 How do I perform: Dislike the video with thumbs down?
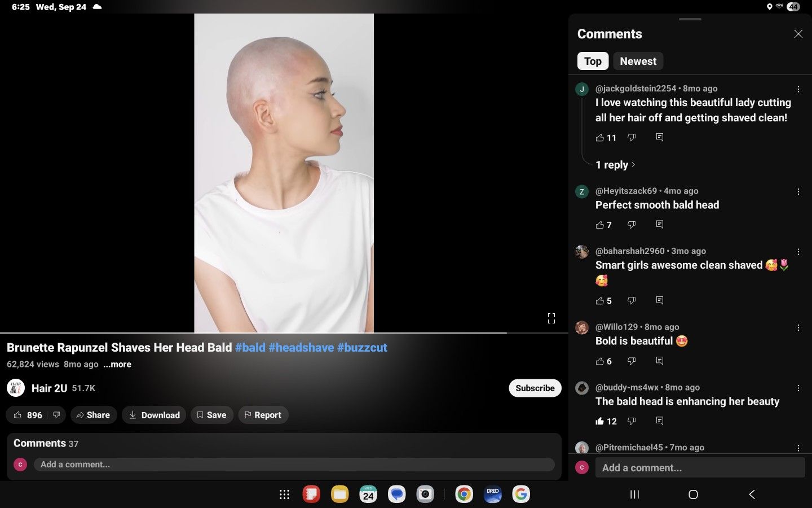point(56,415)
